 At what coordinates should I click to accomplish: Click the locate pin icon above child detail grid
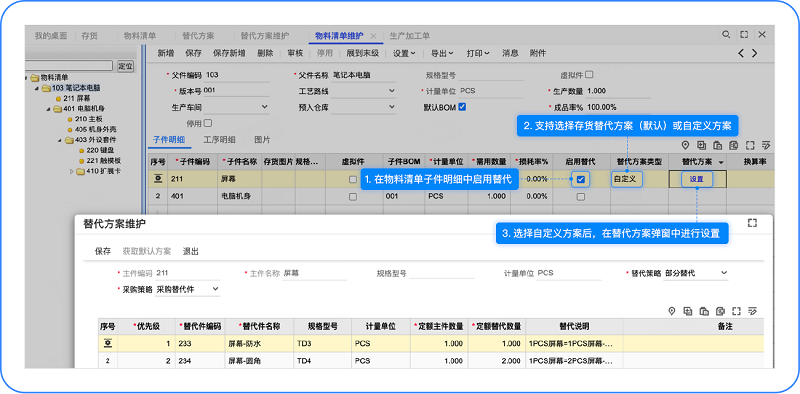685,145
